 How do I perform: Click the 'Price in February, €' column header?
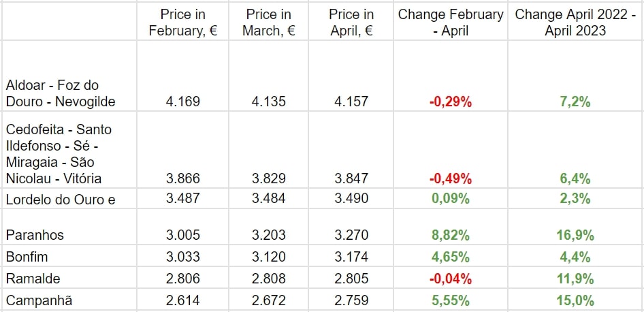click(182, 22)
